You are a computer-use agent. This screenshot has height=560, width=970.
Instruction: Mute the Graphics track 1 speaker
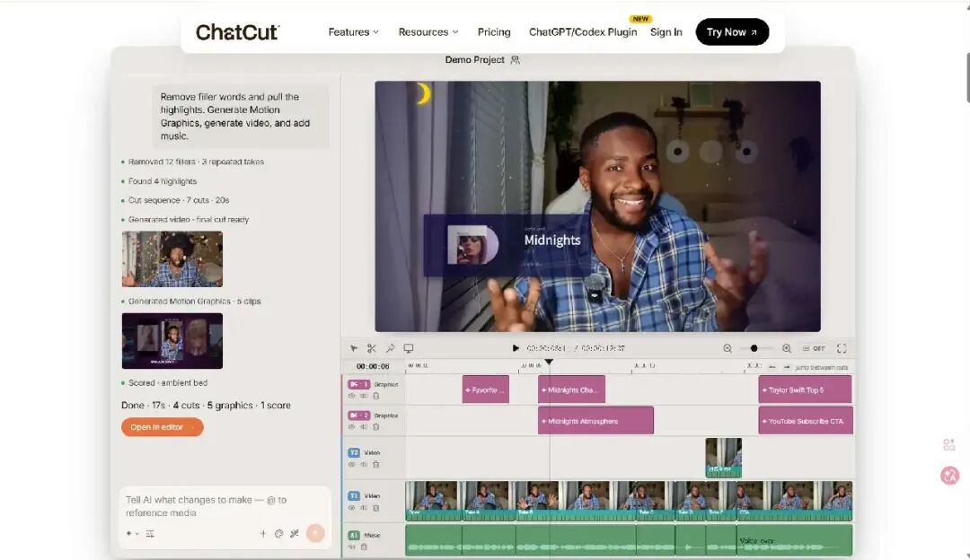[x=364, y=396]
